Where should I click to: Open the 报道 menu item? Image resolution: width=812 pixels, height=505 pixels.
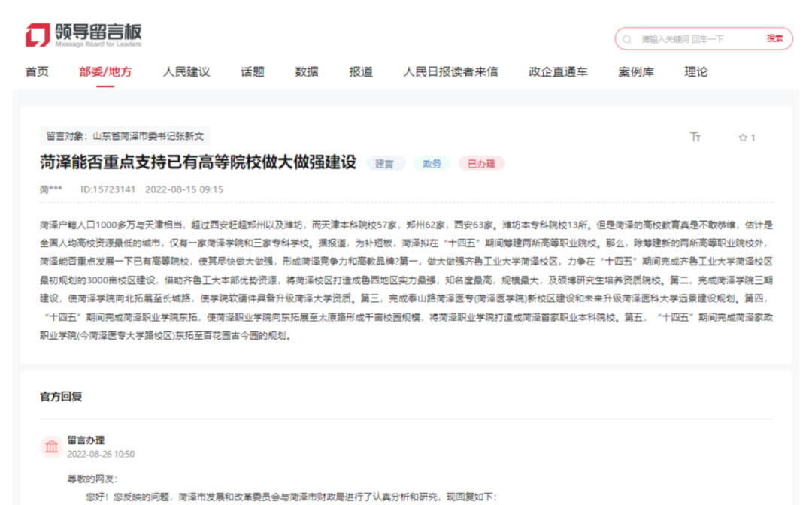[x=361, y=72]
